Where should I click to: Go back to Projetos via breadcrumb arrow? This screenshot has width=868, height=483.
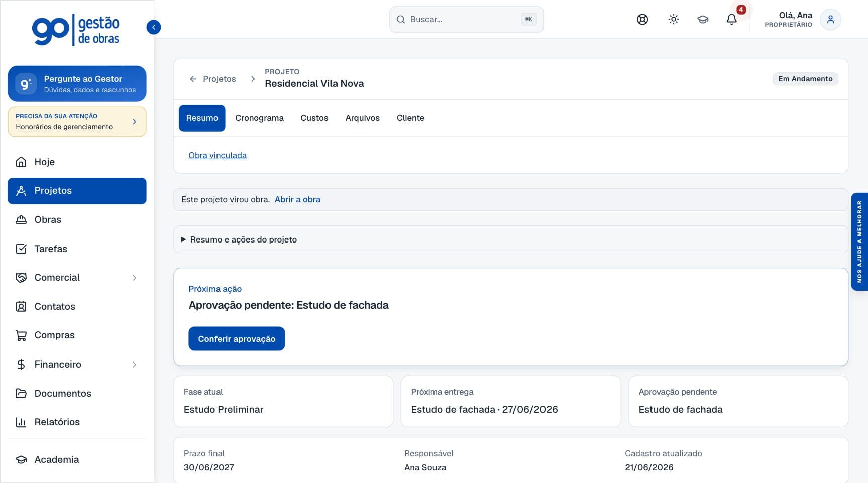212,79
